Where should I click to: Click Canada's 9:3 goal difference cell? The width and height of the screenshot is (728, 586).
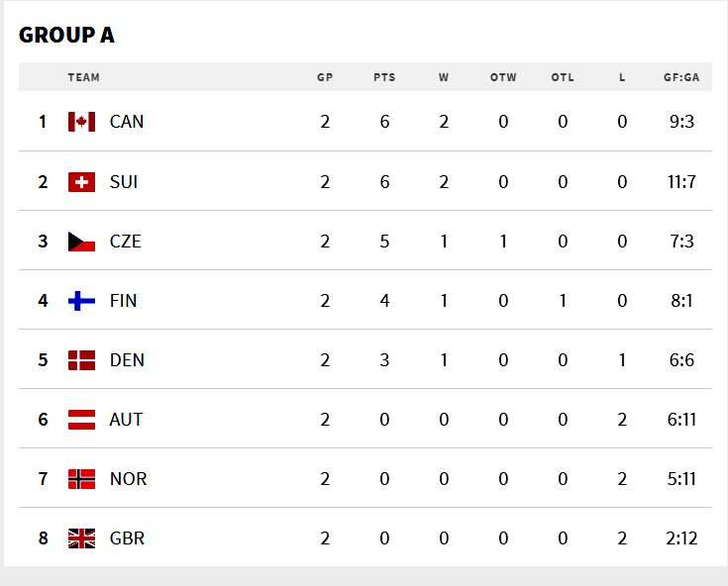pyautogui.click(x=681, y=122)
